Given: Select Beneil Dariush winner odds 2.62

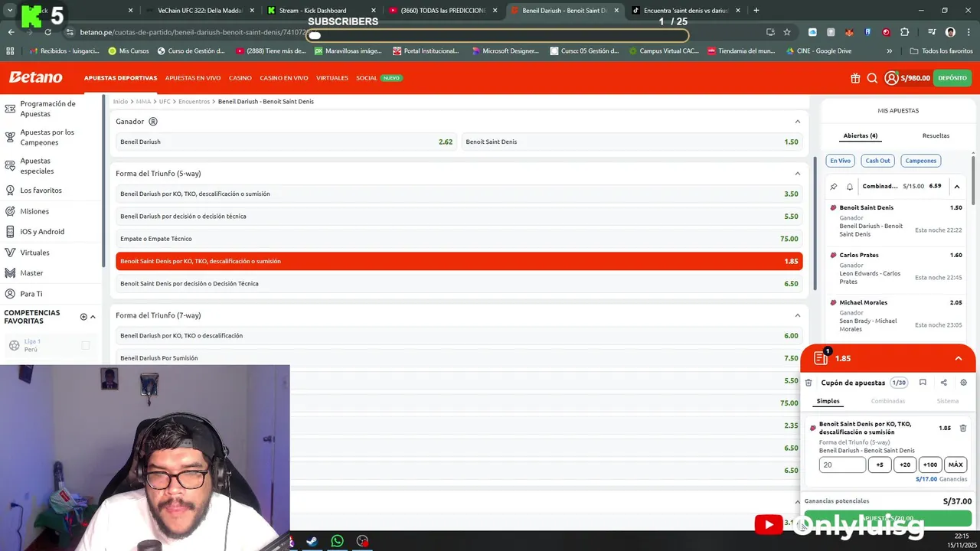Looking at the screenshot, I should 286,142.
